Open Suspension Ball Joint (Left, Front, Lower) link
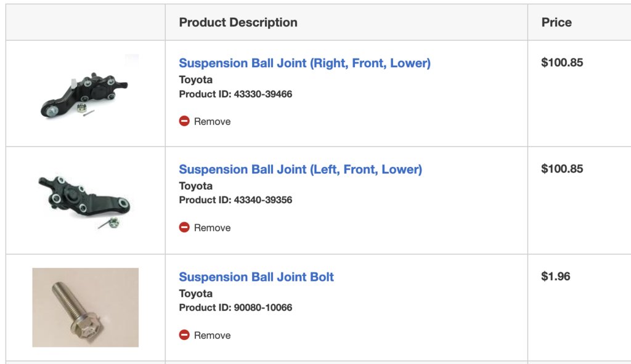631x364 pixels. tap(301, 169)
